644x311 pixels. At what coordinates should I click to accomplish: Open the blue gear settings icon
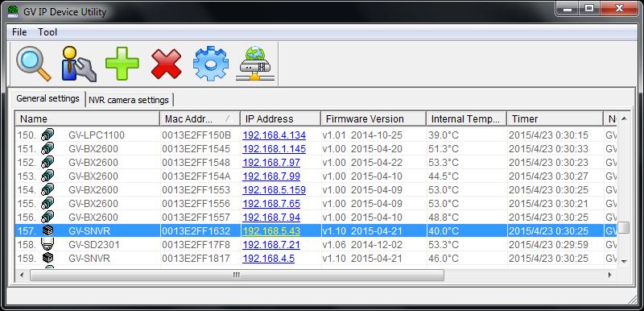(211, 64)
